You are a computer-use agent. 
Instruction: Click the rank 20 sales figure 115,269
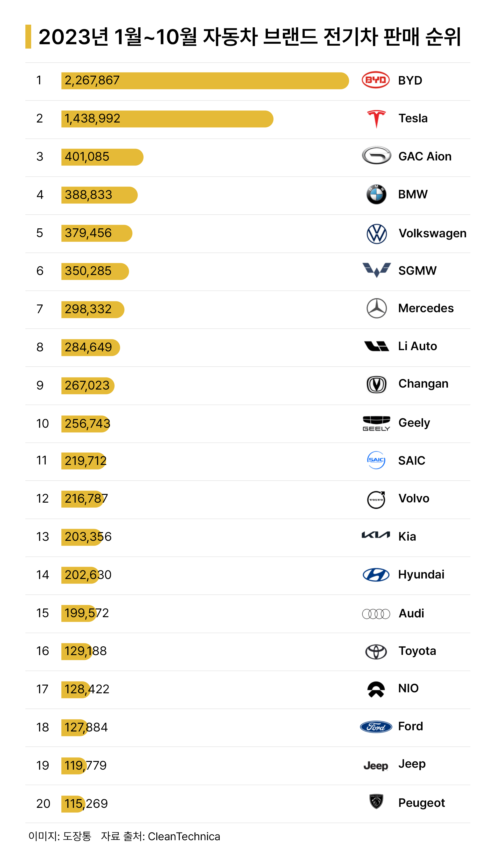(86, 804)
